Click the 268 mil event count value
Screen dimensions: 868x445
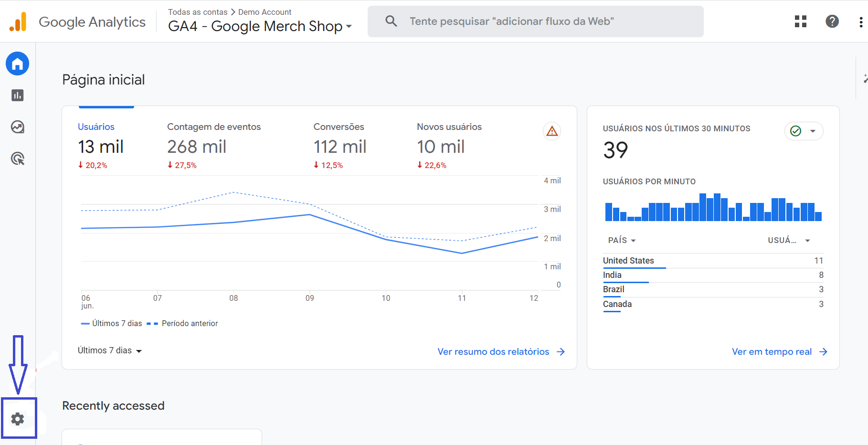click(x=197, y=147)
